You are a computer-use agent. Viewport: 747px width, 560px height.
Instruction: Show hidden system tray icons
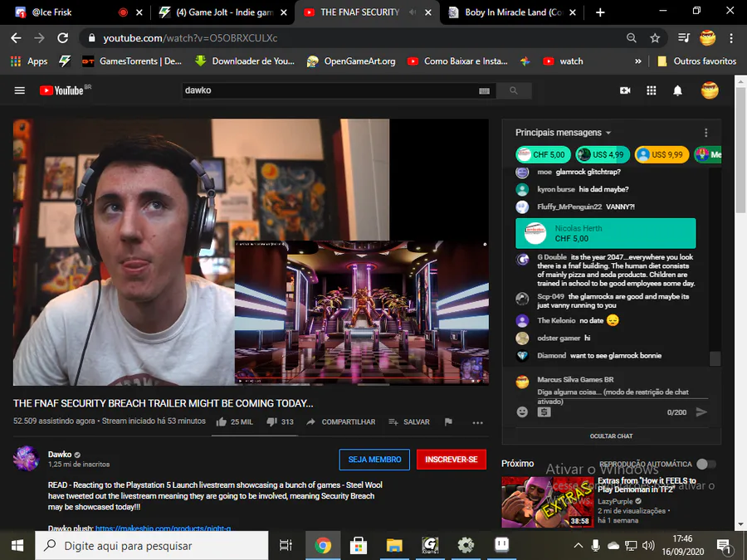click(x=578, y=546)
